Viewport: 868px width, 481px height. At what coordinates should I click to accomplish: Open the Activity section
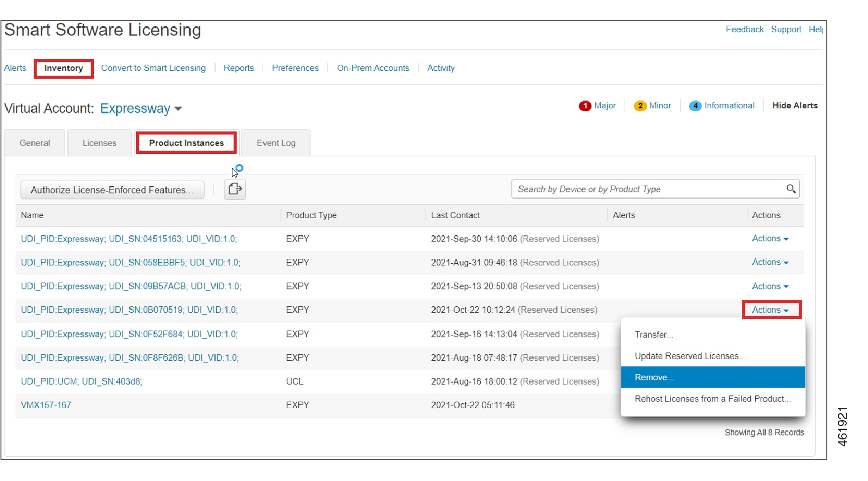pos(441,68)
